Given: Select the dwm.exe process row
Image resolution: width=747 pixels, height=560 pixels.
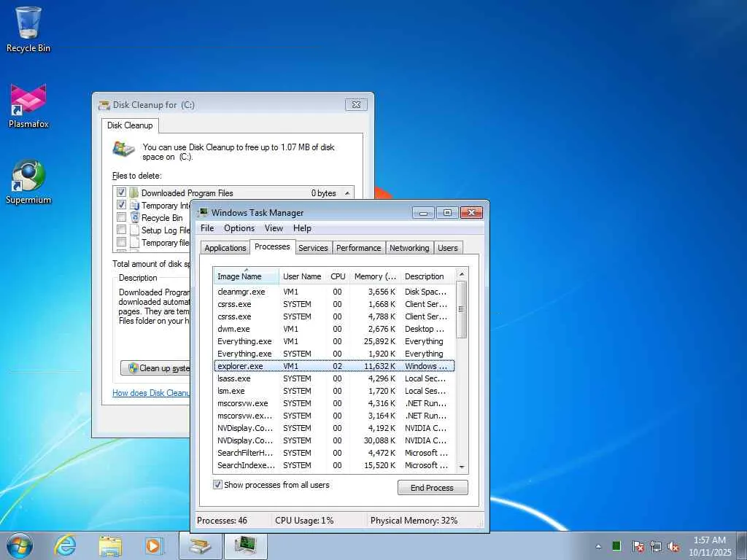Looking at the screenshot, I should tap(333, 329).
